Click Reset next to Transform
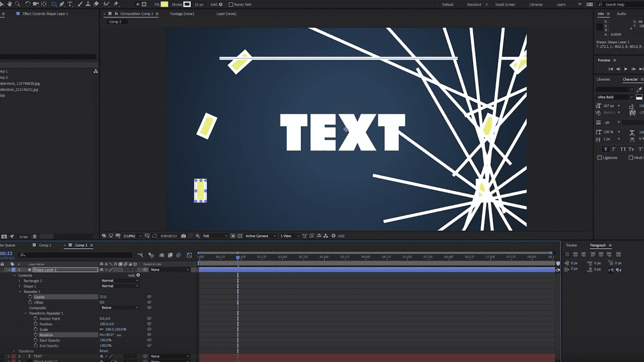644x362 pixels. (103, 351)
